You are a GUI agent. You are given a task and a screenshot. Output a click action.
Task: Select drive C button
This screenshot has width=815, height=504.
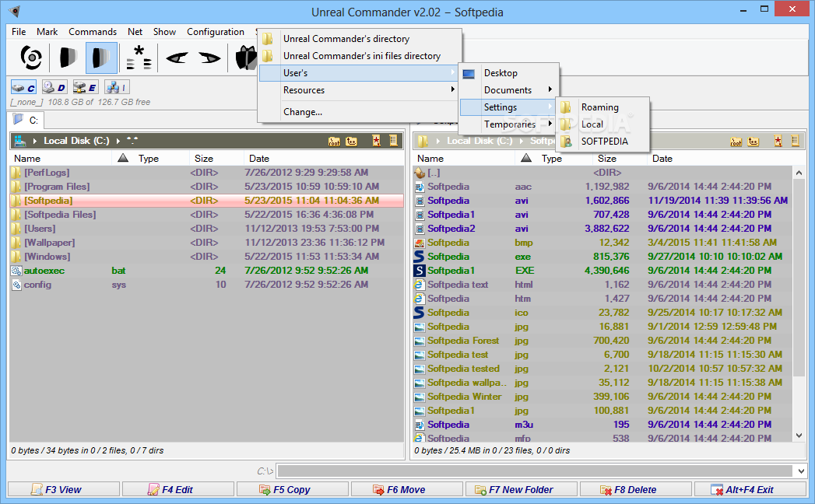pos(24,87)
